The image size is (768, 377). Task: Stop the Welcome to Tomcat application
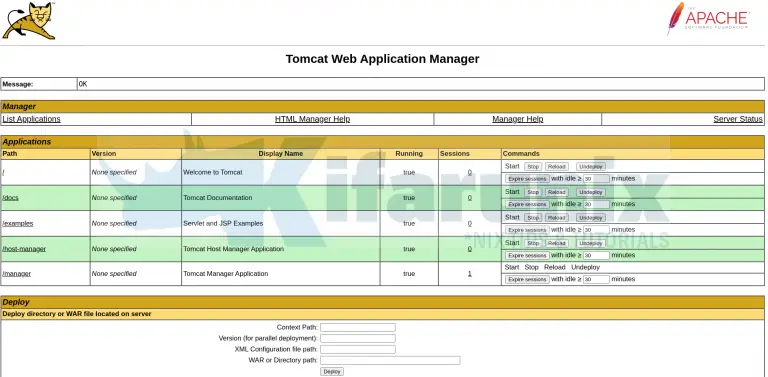click(x=533, y=167)
